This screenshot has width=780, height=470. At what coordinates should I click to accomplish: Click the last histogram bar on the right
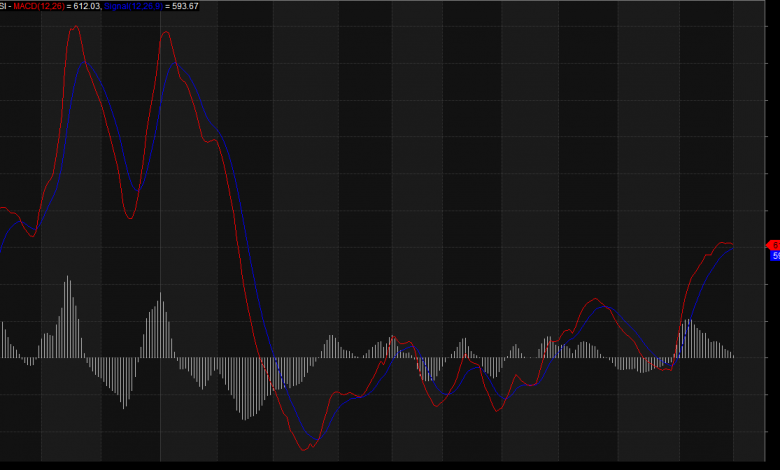(x=733, y=354)
